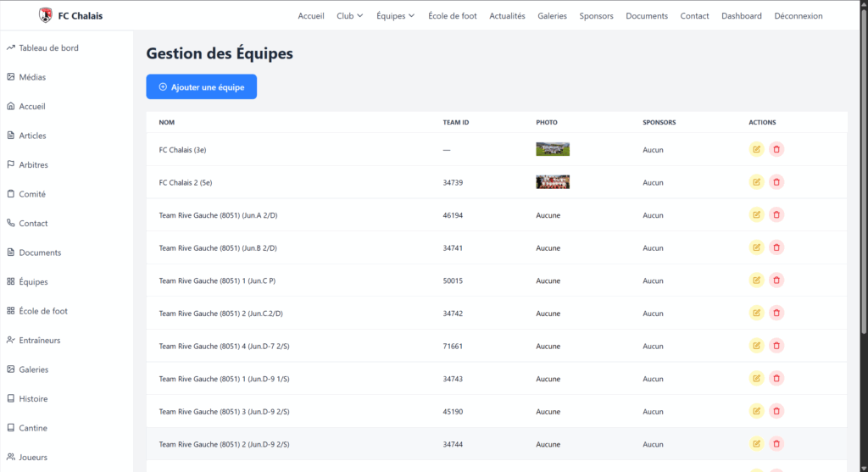Open FC Chalais 2 (5e) team photo thumbnail
868x472 pixels.
coord(553,182)
